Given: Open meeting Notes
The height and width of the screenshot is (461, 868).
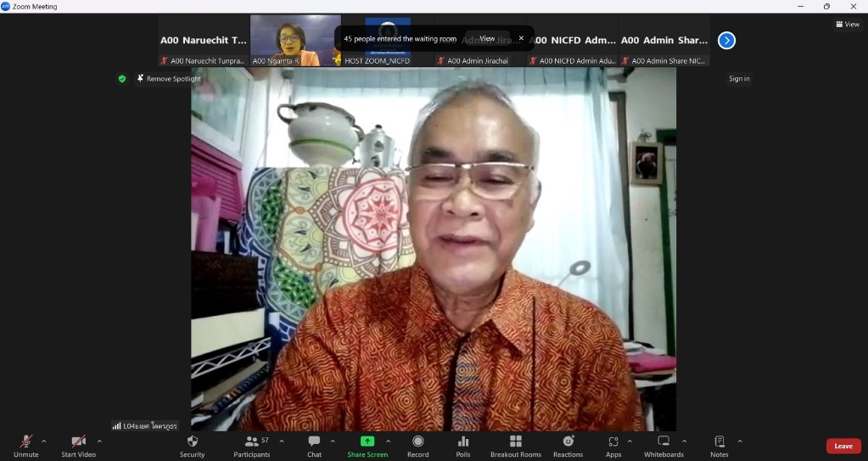Looking at the screenshot, I should 719,446.
